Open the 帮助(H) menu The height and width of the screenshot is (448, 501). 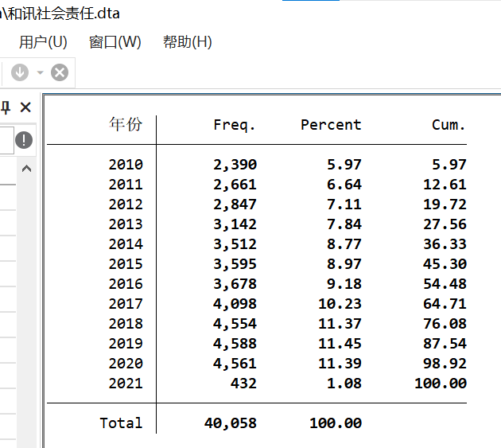coord(188,42)
